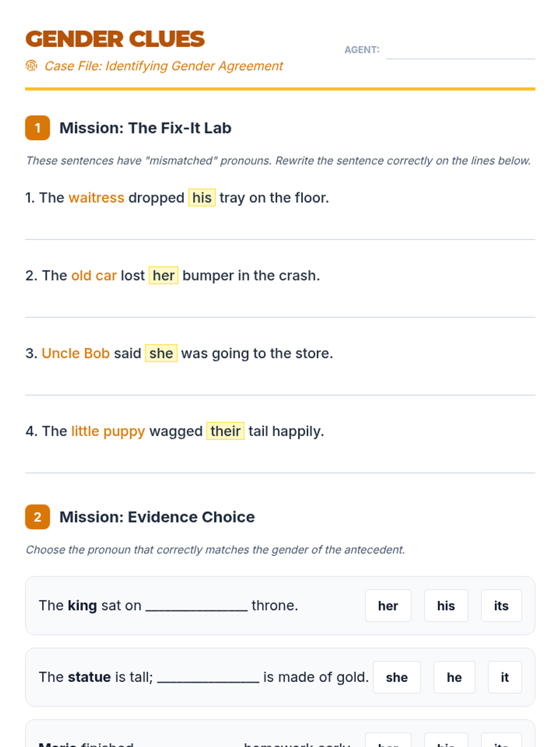Click the AGENT name input line

[x=460, y=50]
